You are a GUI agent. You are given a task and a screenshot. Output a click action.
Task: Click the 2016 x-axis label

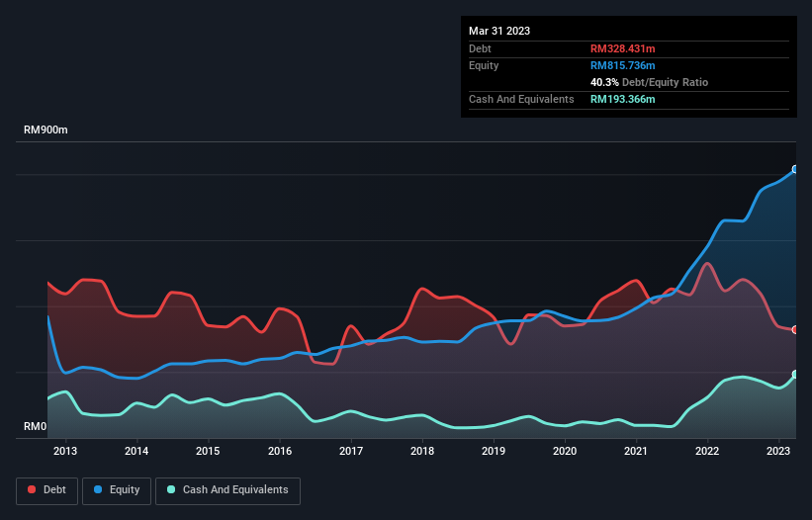click(x=280, y=451)
